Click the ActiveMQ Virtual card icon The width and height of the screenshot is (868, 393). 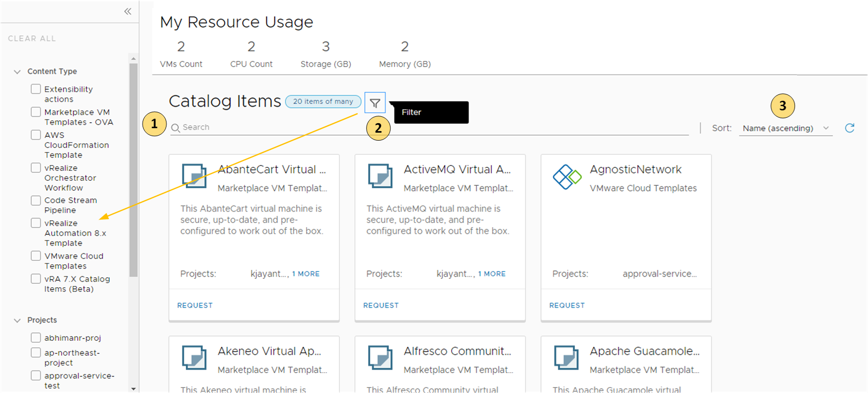coord(381,176)
